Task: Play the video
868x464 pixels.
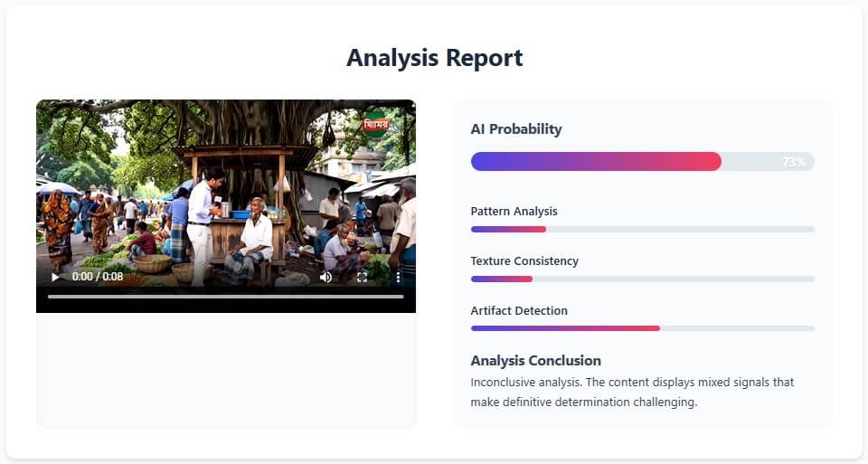Action: click(x=55, y=277)
